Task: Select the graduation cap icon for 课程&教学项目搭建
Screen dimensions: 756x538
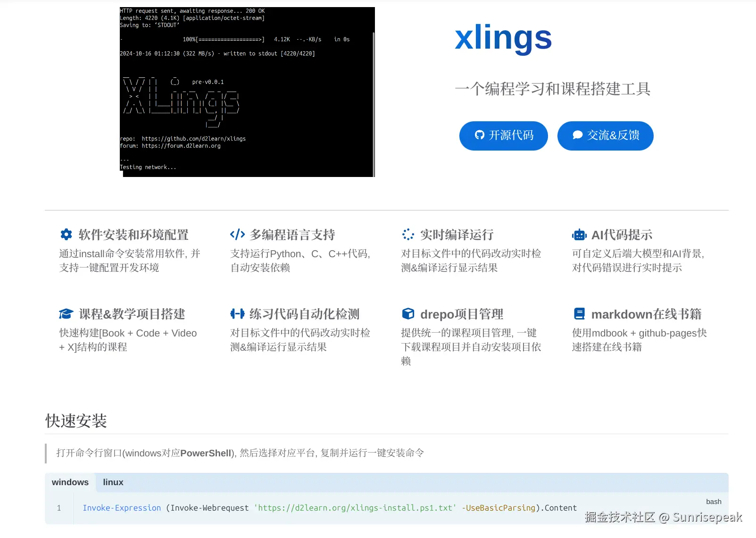Action: 66,313
